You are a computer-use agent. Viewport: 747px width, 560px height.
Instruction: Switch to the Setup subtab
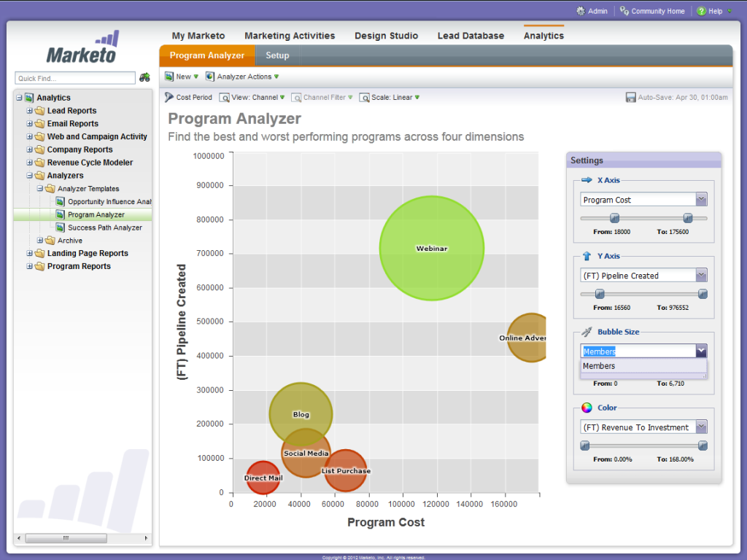pyautogui.click(x=277, y=55)
